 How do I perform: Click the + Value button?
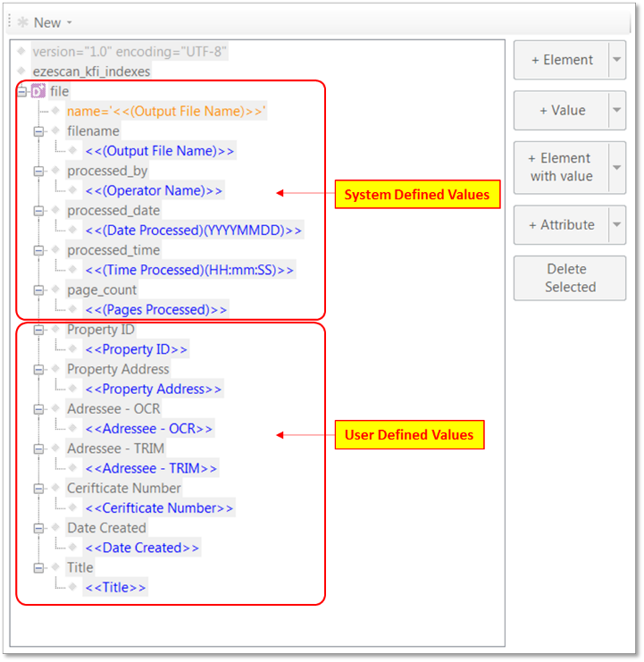pos(561,110)
